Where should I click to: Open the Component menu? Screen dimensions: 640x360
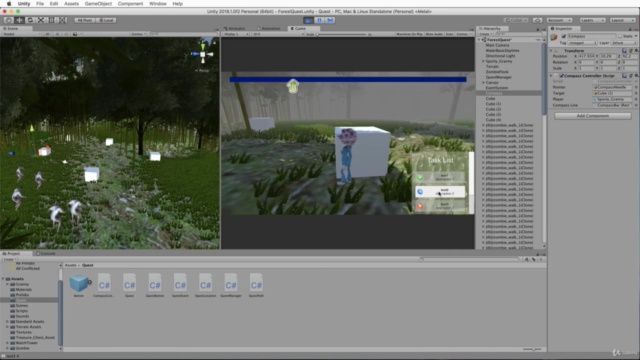[x=130, y=3]
